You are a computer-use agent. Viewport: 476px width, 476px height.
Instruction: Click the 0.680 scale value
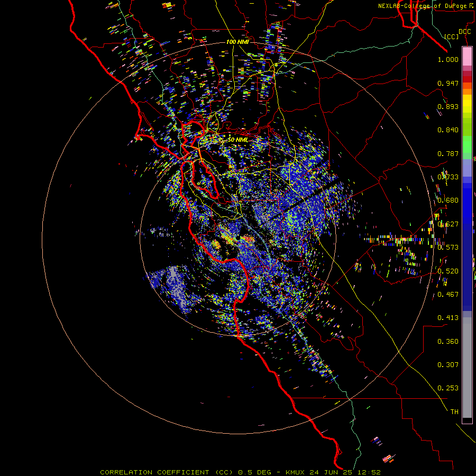pyautogui.click(x=448, y=200)
